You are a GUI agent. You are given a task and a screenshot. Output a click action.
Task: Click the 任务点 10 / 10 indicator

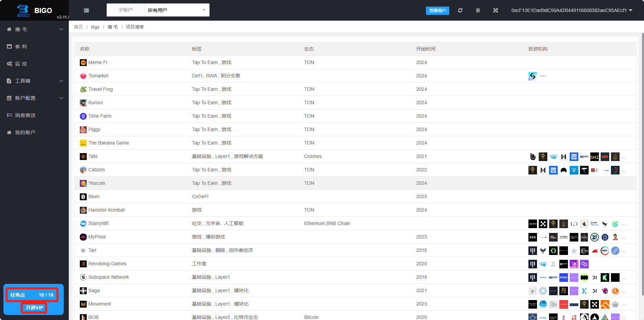(x=32, y=295)
